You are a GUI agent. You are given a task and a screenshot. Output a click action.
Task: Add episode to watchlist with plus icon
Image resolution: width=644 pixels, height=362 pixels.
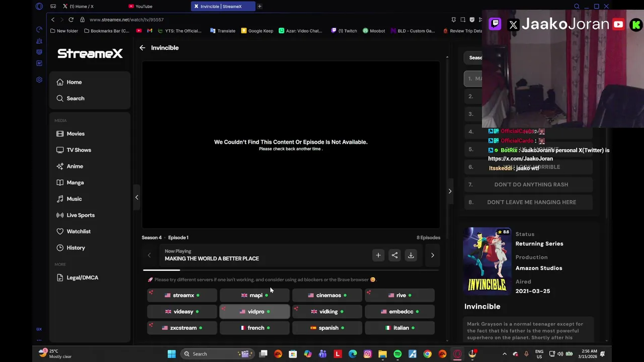[x=378, y=255]
